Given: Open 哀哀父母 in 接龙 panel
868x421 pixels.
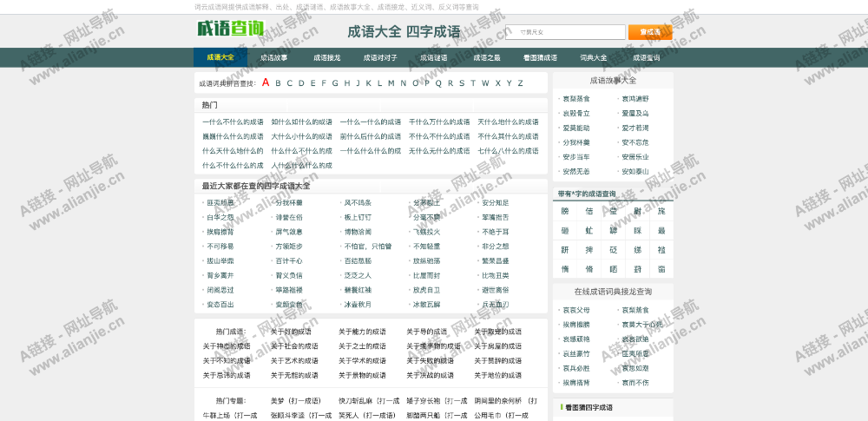Looking at the screenshot, I should click(576, 310).
